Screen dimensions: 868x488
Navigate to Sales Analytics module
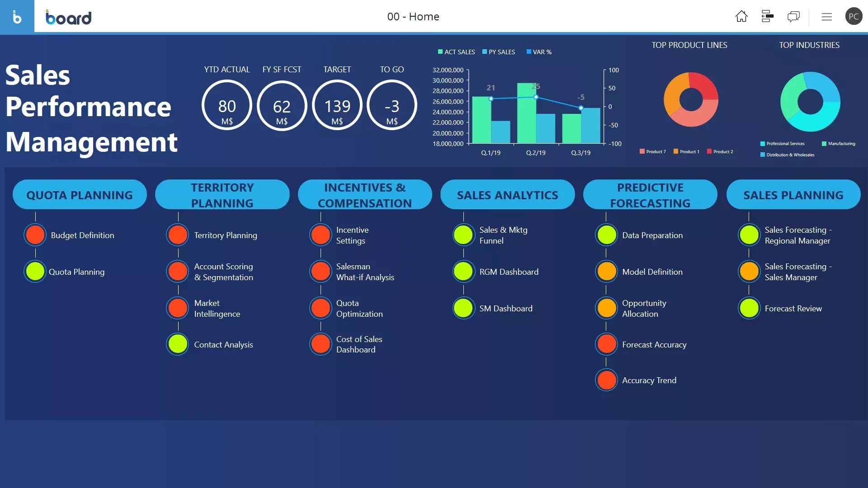pyautogui.click(x=507, y=195)
